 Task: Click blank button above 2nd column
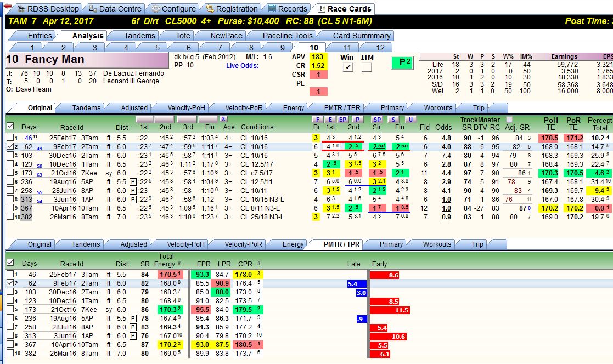click(164, 119)
